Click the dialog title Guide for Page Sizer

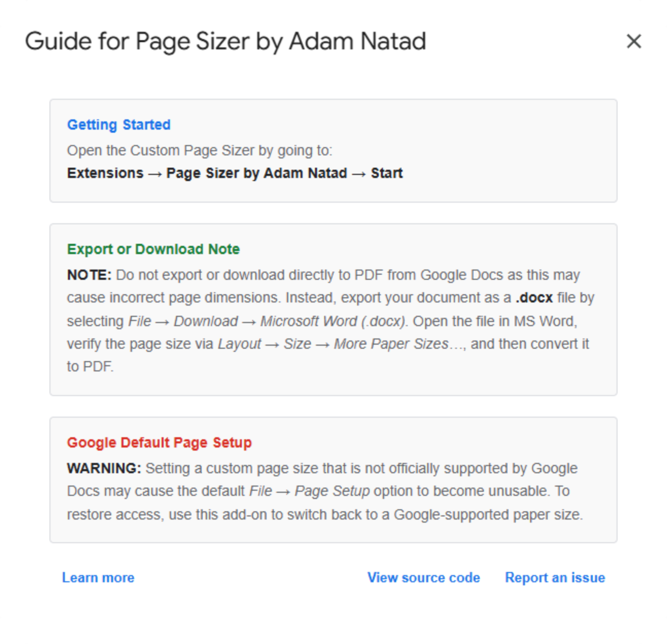(x=225, y=41)
